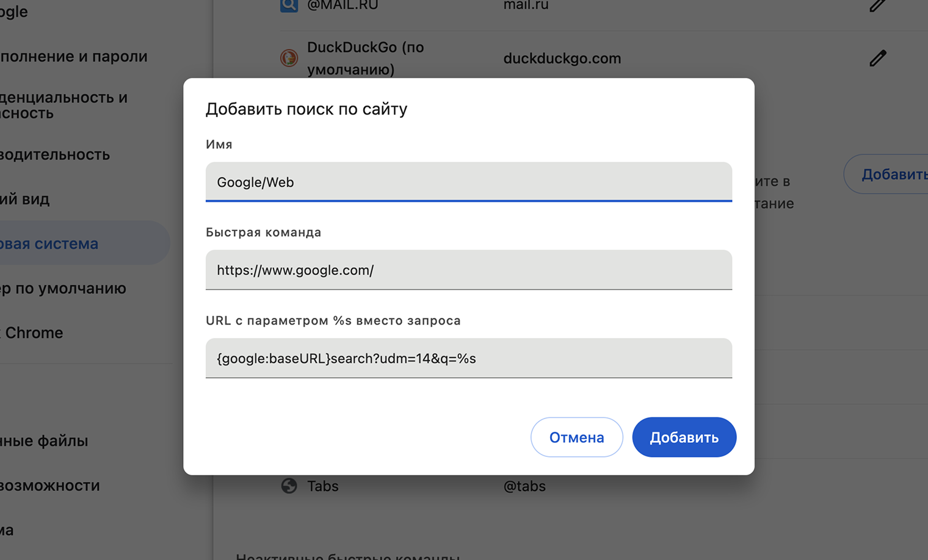The image size is (928, 560).
Task: Click the Имя field containing Google/Web
Action: 468,182
